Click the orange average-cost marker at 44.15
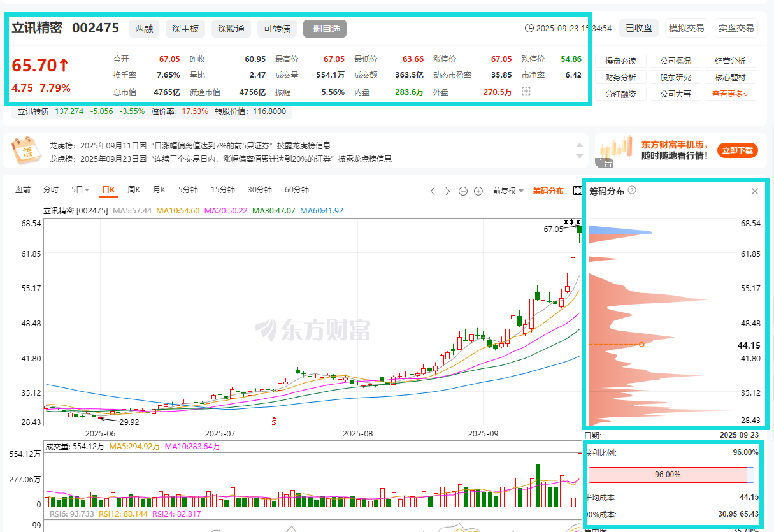The image size is (774, 532). [x=641, y=345]
